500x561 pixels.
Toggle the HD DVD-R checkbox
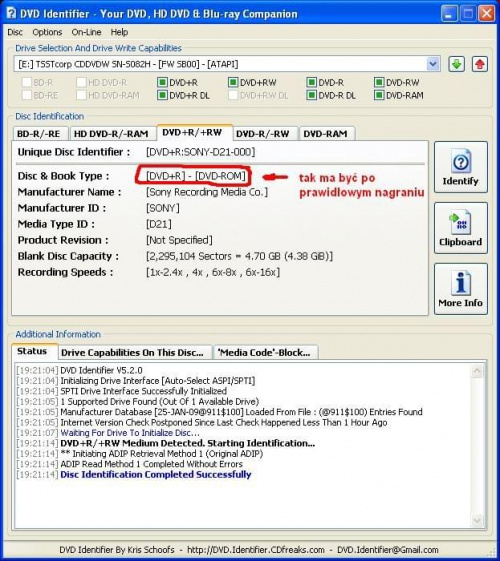(x=81, y=83)
